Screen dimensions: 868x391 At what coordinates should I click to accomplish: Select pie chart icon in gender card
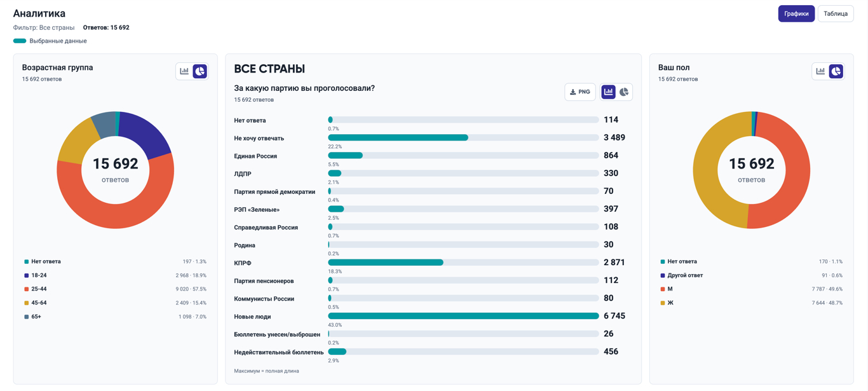click(x=836, y=71)
